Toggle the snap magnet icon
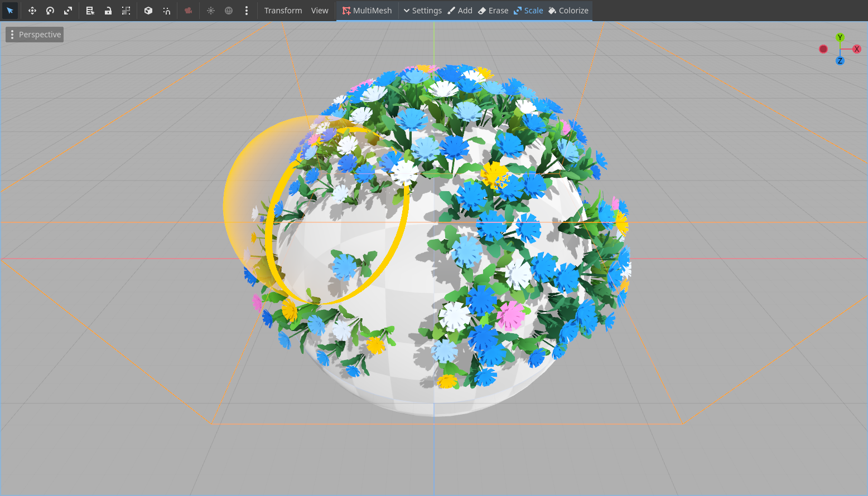The height and width of the screenshot is (496, 868). (166, 11)
